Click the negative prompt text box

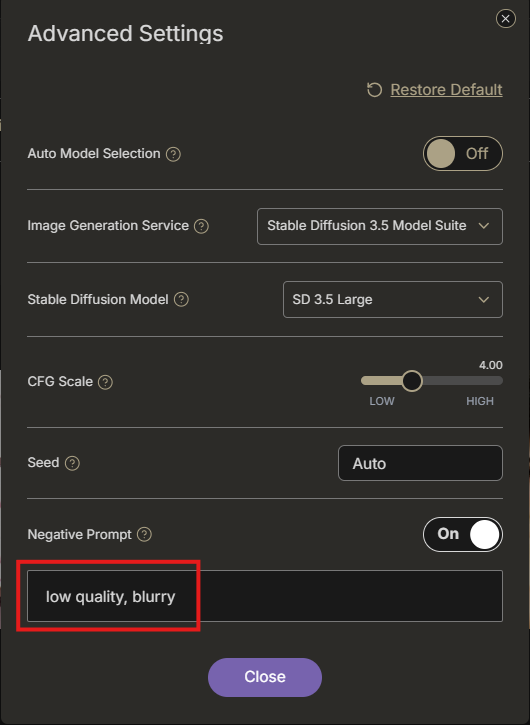click(265, 596)
